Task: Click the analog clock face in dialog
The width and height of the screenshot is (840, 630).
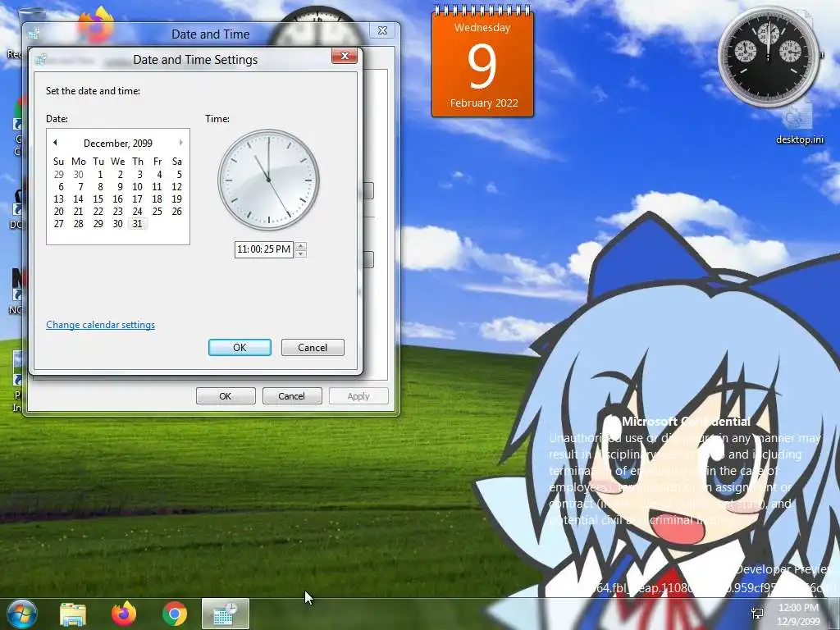Action: pos(268,180)
